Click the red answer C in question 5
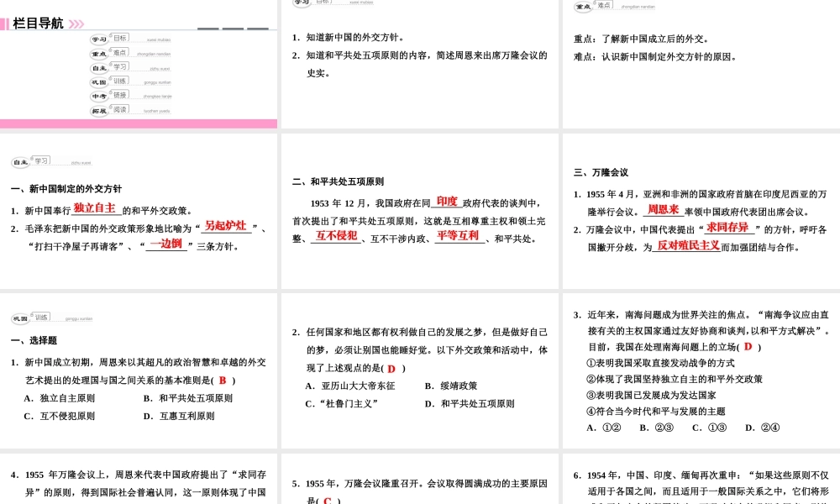Viewport: 840px width, 504px height. click(x=328, y=501)
